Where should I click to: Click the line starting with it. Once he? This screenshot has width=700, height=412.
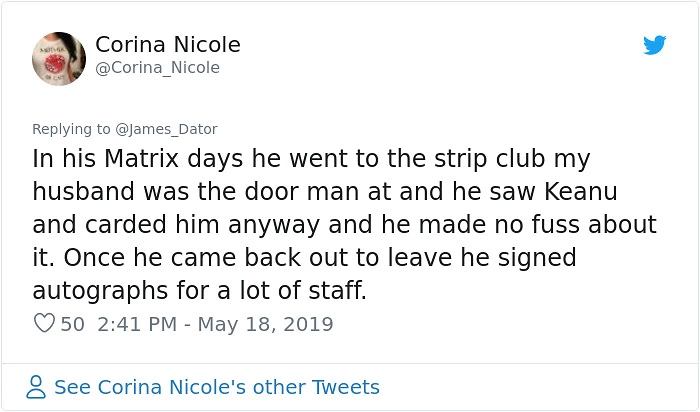[304, 258]
